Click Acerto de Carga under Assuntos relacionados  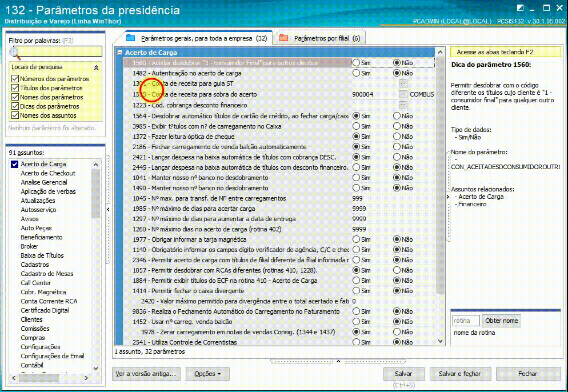pos(481,197)
